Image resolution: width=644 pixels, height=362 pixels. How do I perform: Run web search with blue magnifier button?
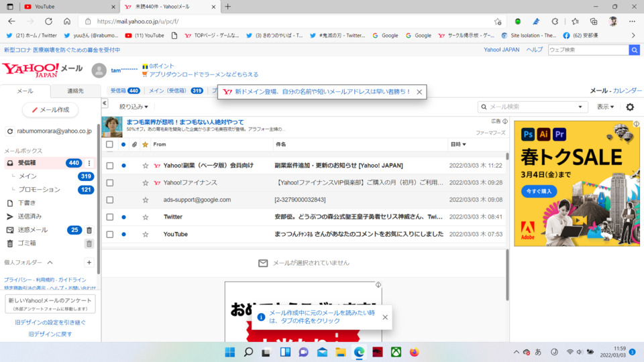point(635,50)
